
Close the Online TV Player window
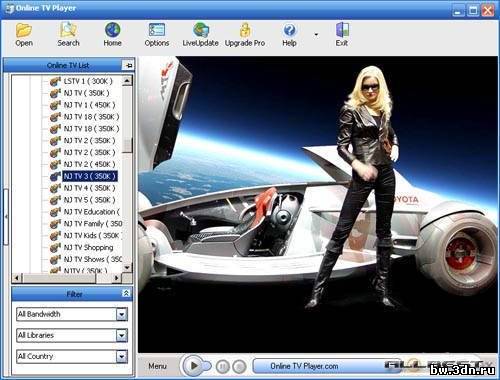tap(488, 10)
